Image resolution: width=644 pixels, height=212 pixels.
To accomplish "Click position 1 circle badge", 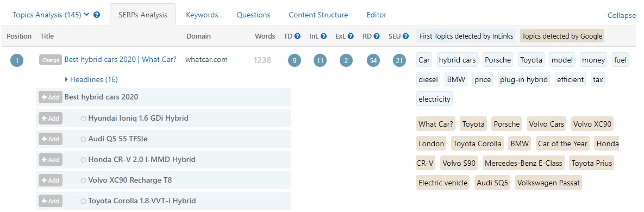I will 17,60.
